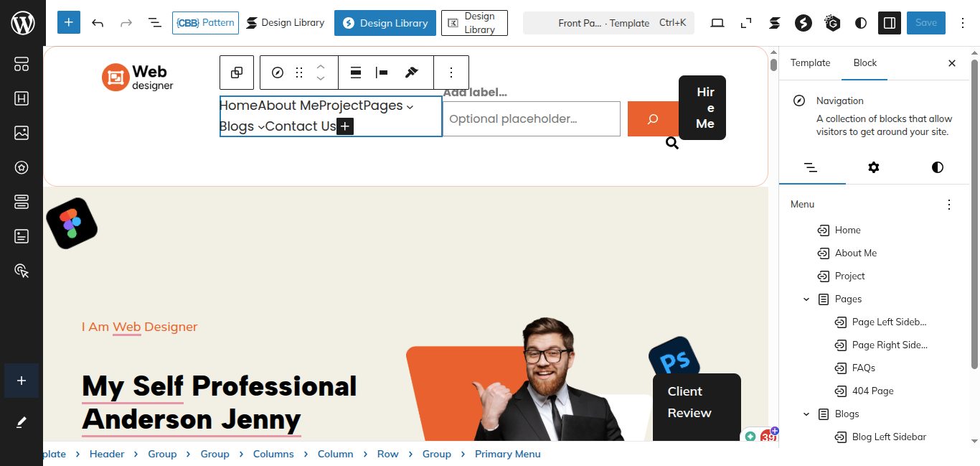This screenshot has width=980, height=466.
Task: Click the WordPress logo icon
Action: click(x=22, y=23)
